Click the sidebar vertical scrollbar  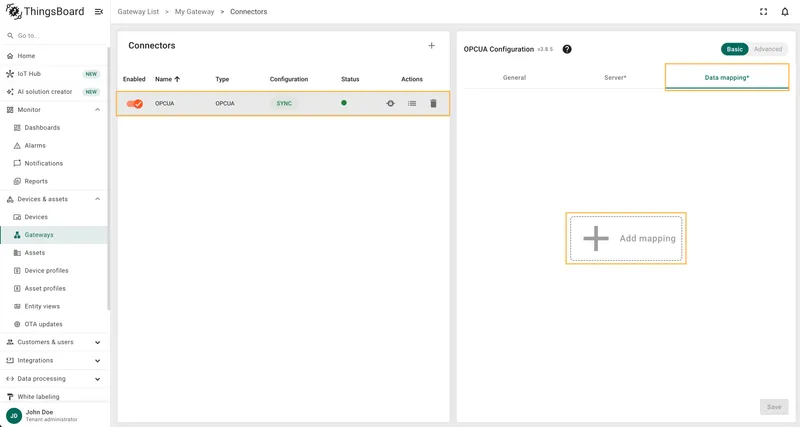[x=108, y=179]
